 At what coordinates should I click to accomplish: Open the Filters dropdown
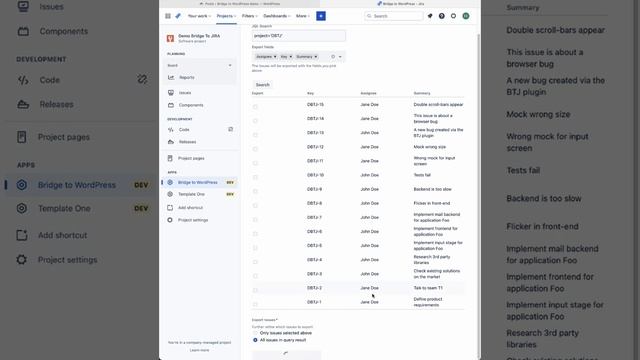click(249, 16)
